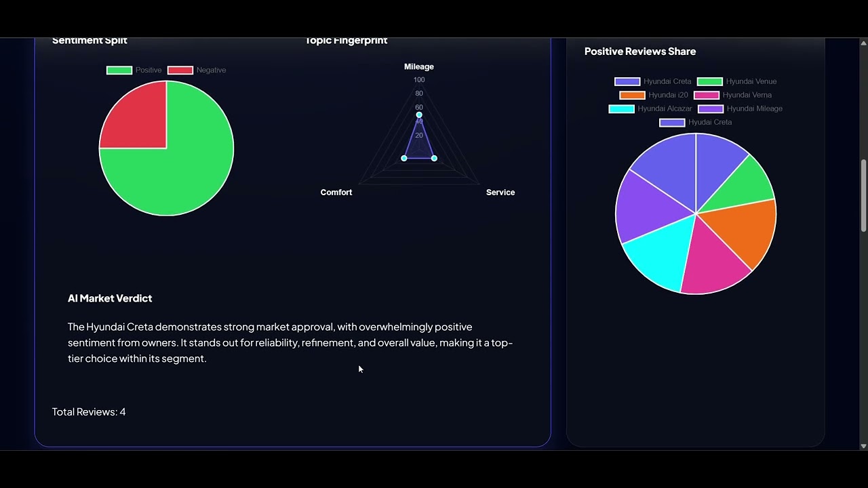
Task: Click the radar scale value 80
Action: 419,94
